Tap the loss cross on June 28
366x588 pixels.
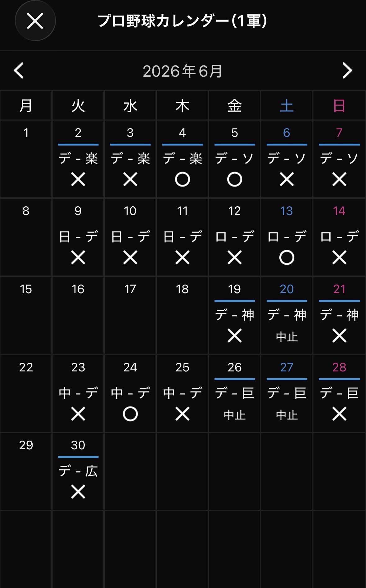[x=339, y=414]
